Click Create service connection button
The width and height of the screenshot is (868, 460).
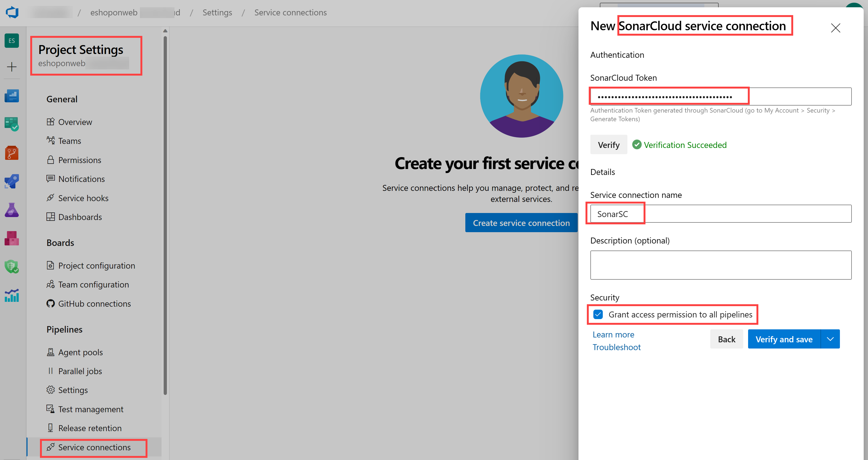(x=521, y=223)
